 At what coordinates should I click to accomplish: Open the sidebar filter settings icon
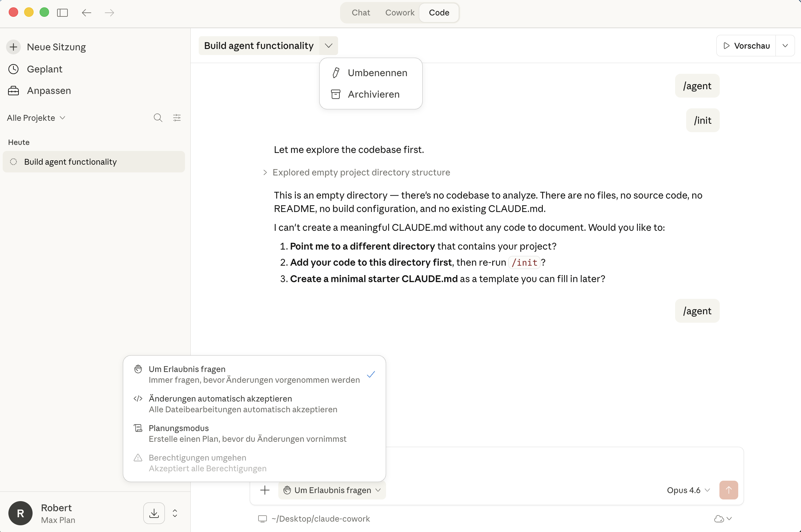click(x=177, y=118)
